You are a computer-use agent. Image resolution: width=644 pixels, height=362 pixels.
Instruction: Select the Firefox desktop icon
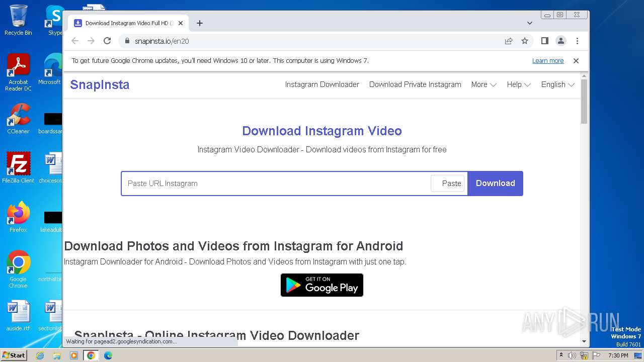point(18,217)
